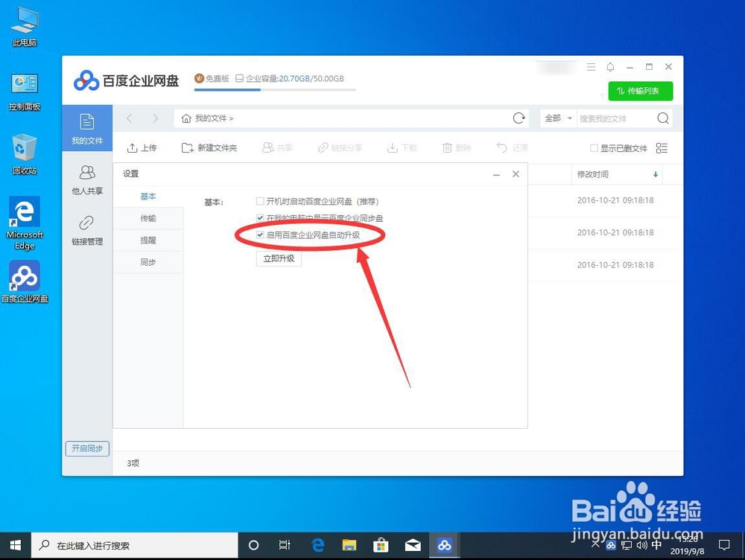Enable 开机时启动百度企业网盘 checkbox

tap(260, 201)
